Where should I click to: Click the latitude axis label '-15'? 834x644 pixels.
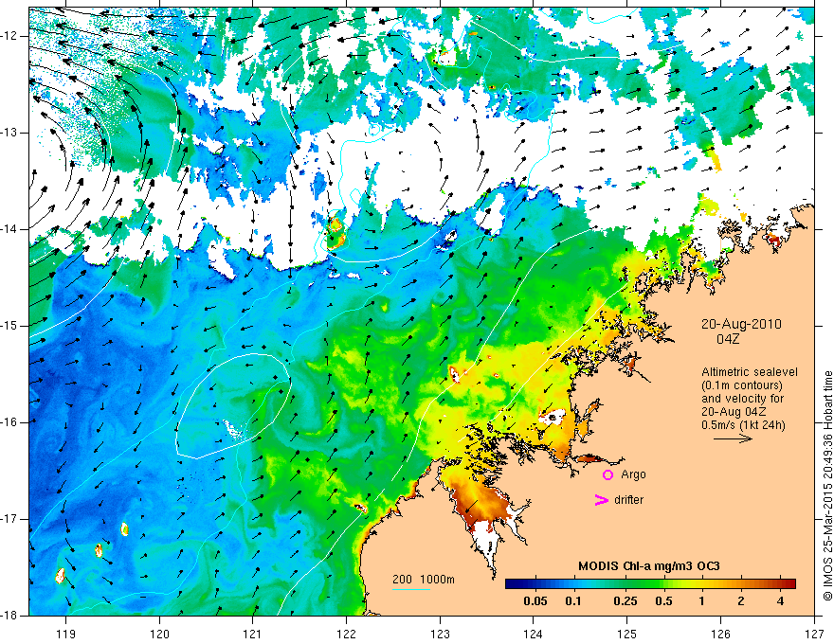[x=9, y=326]
